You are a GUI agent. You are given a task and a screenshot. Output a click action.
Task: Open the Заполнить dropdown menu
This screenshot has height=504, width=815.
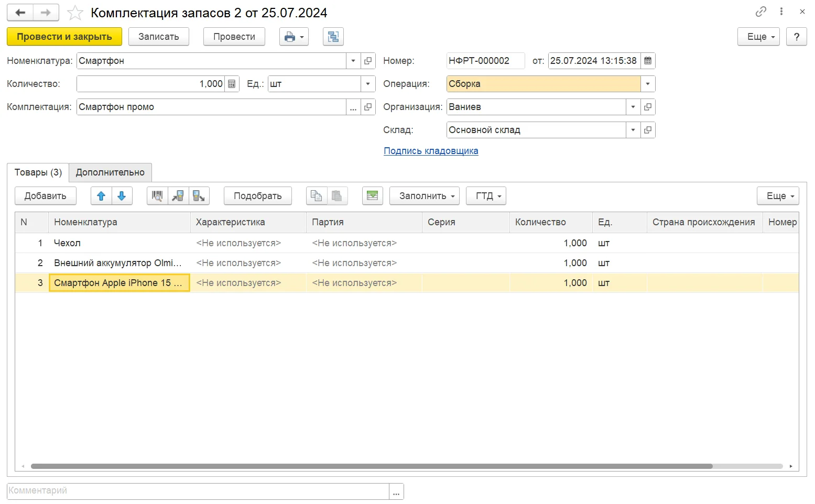[425, 196]
